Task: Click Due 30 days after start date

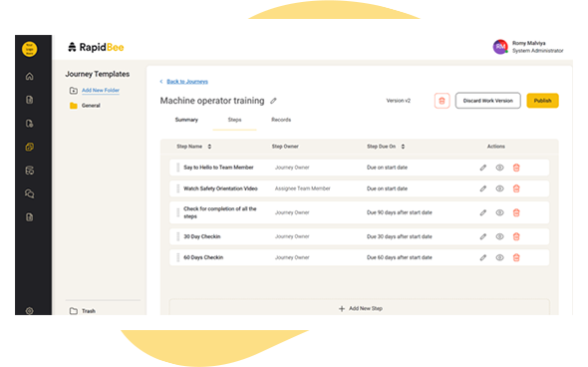Action: (x=399, y=236)
